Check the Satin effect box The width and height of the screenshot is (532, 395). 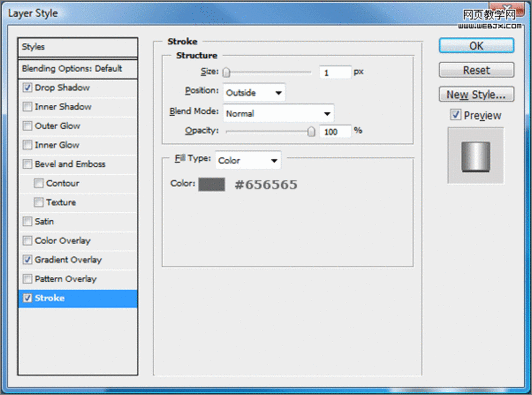(x=27, y=221)
